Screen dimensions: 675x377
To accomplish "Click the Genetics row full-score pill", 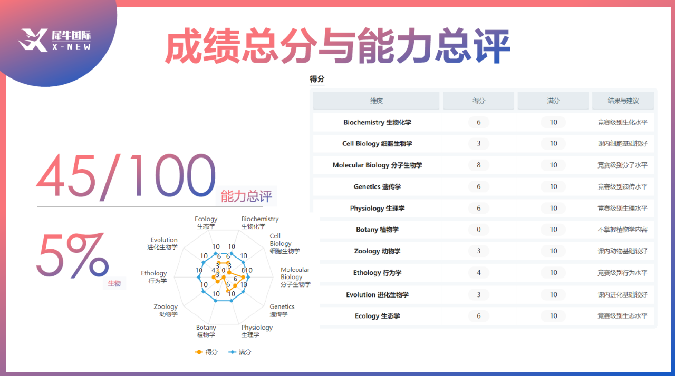I will click(x=554, y=187).
